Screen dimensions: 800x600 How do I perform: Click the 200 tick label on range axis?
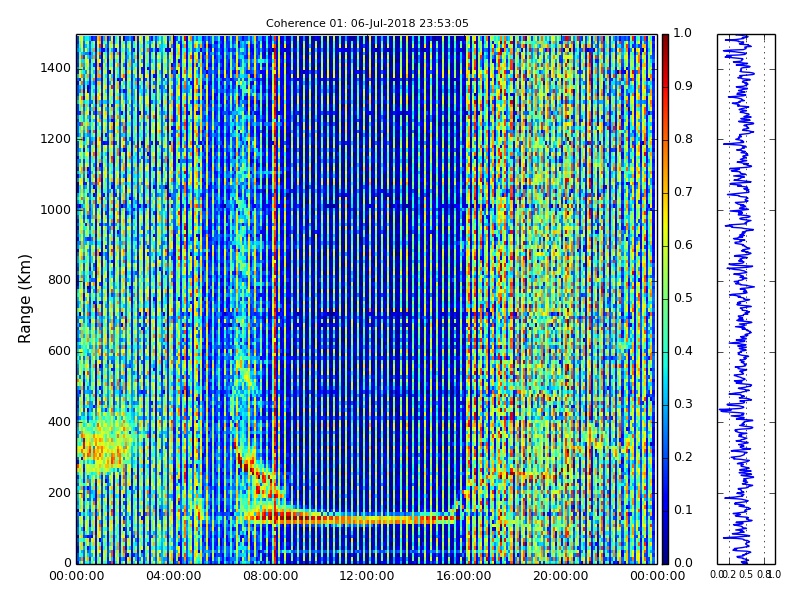tap(59, 493)
